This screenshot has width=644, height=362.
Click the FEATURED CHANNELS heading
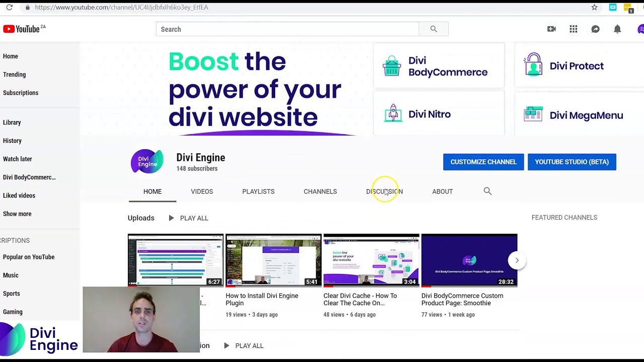coord(565,218)
